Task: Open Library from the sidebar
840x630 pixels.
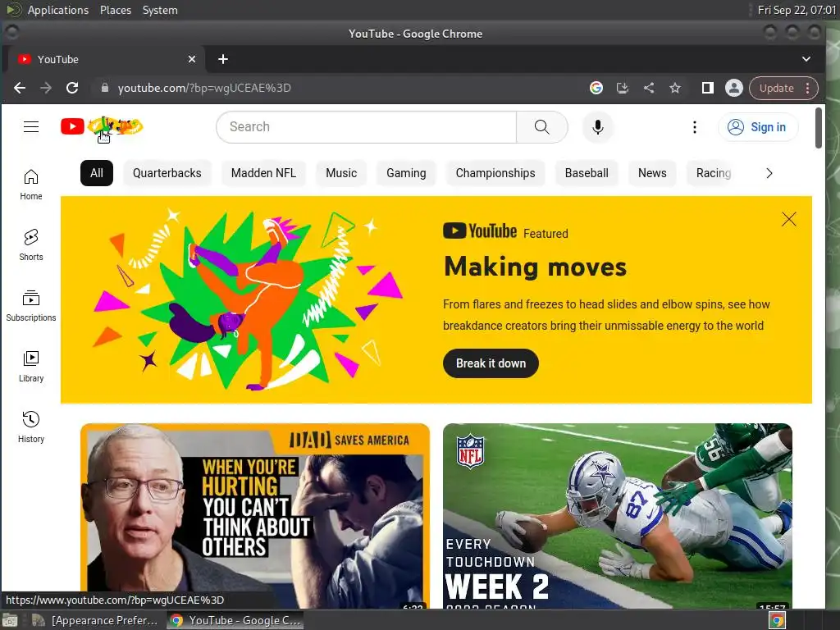Action: pos(31,367)
